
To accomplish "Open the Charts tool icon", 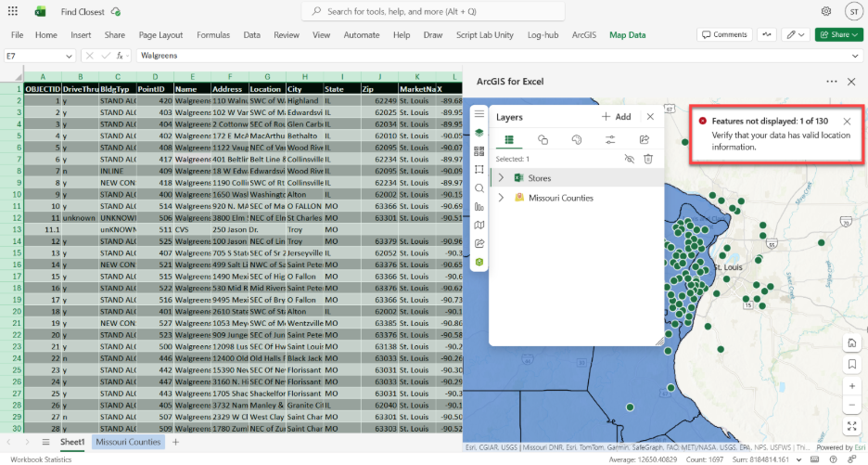I will tap(479, 207).
